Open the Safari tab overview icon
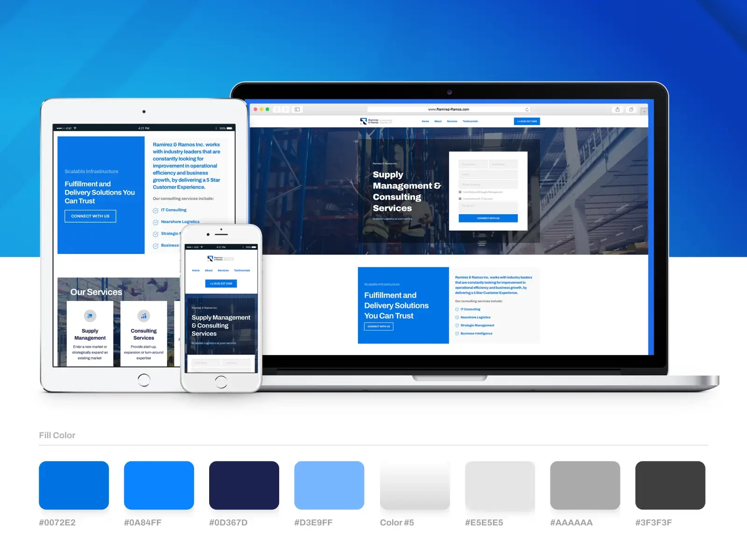 [x=631, y=110]
